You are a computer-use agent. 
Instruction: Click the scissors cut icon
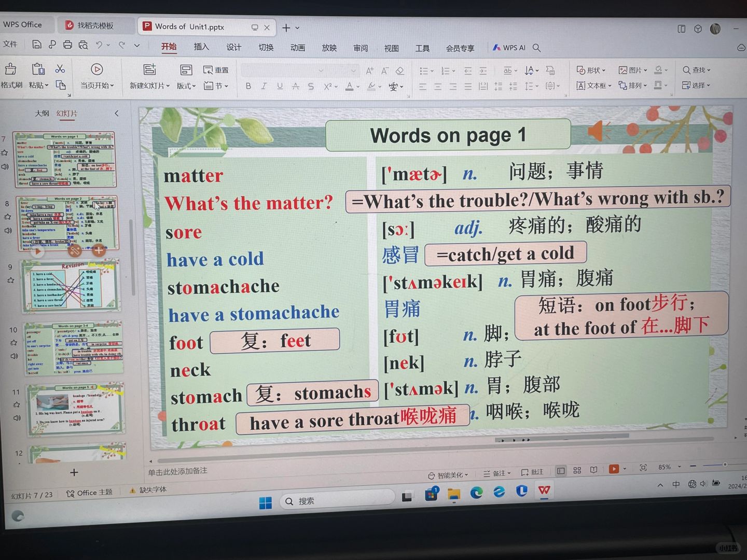point(60,69)
